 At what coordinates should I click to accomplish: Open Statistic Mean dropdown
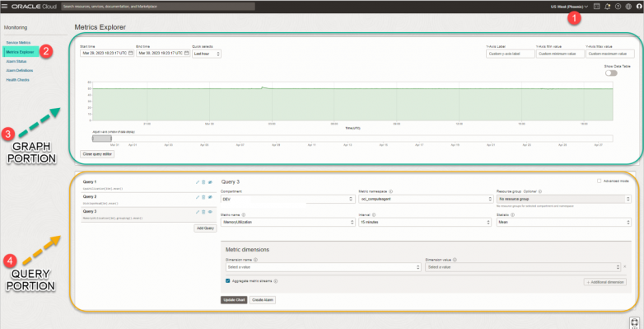tap(563, 222)
